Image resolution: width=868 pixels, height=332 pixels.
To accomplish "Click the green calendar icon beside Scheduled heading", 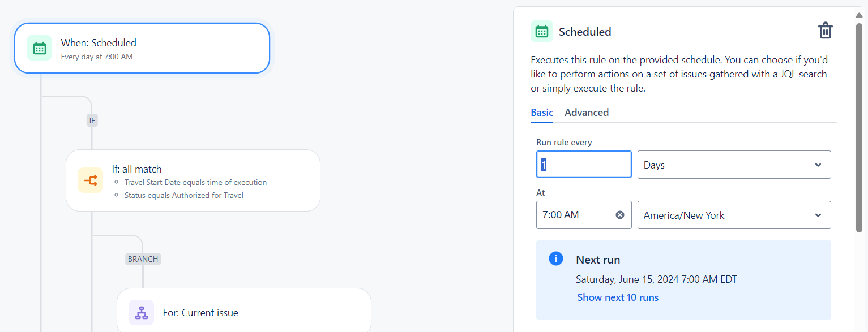I will click(541, 32).
